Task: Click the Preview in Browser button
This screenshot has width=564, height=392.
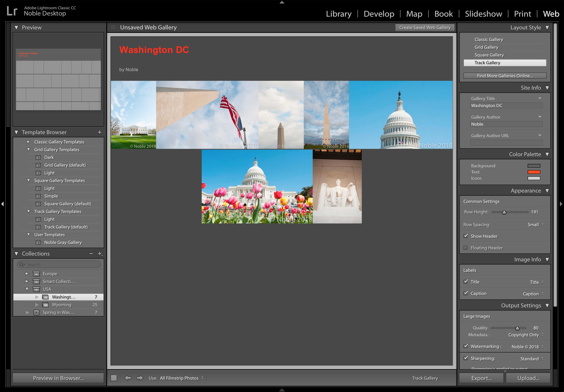Action: point(58,378)
